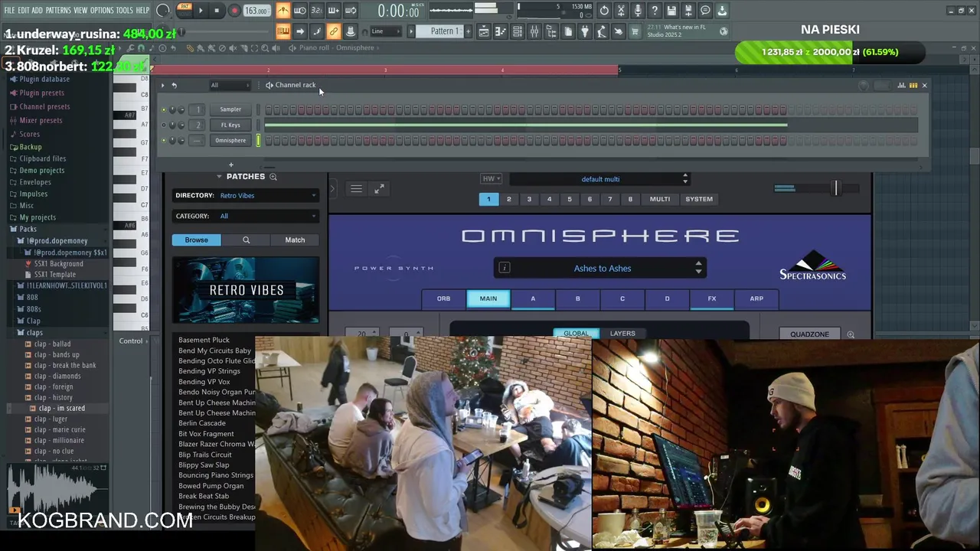
Task: Click the Sampler channel button
Action: [x=230, y=109]
